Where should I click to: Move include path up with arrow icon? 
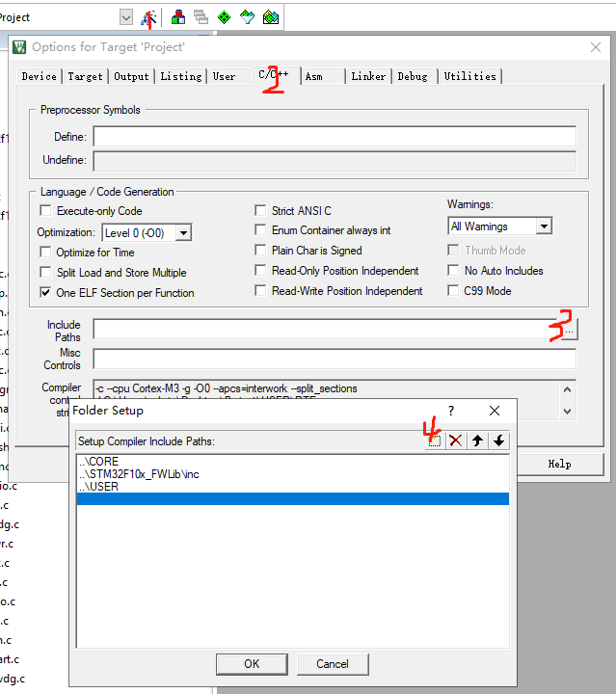[477, 440]
